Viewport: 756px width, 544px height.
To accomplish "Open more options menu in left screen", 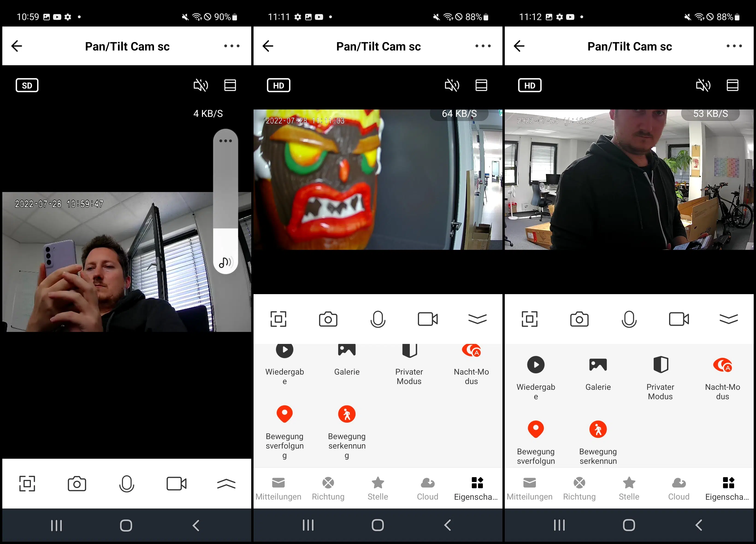I will click(x=232, y=46).
